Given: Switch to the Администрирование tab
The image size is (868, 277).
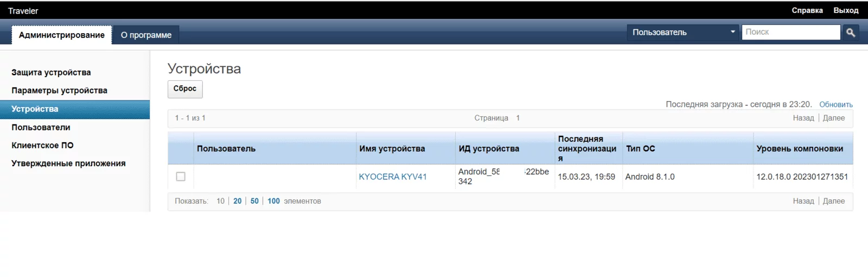Looking at the screenshot, I should tap(62, 35).
